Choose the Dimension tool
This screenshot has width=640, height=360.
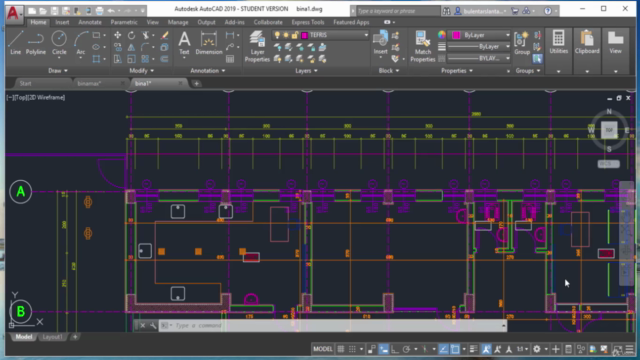[x=209, y=43]
